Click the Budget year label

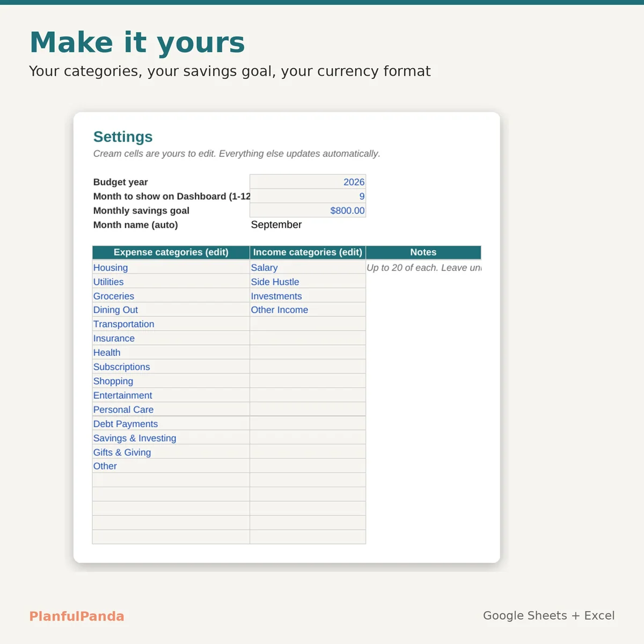pyautogui.click(x=120, y=182)
